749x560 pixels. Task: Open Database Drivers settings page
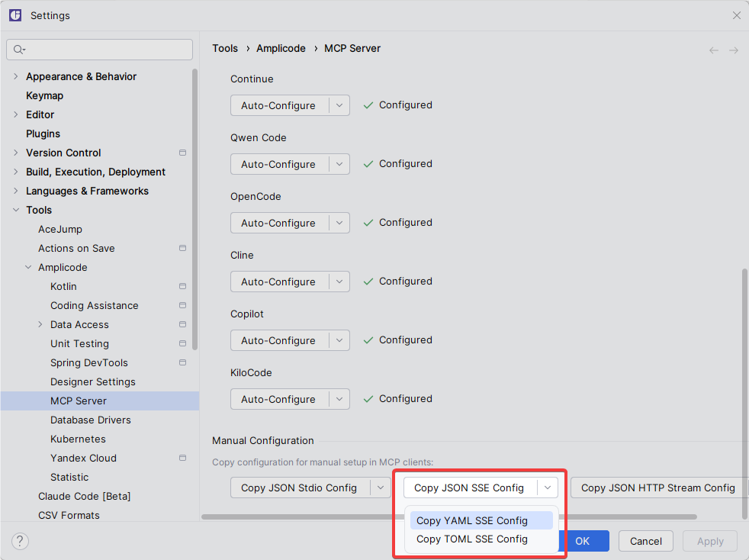point(90,420)
